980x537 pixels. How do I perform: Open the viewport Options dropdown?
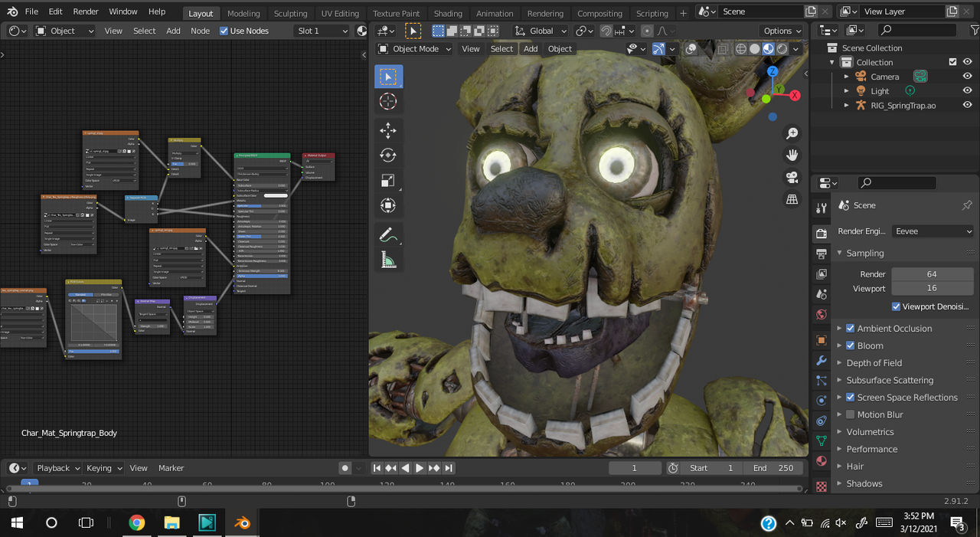tap(782, 31)
